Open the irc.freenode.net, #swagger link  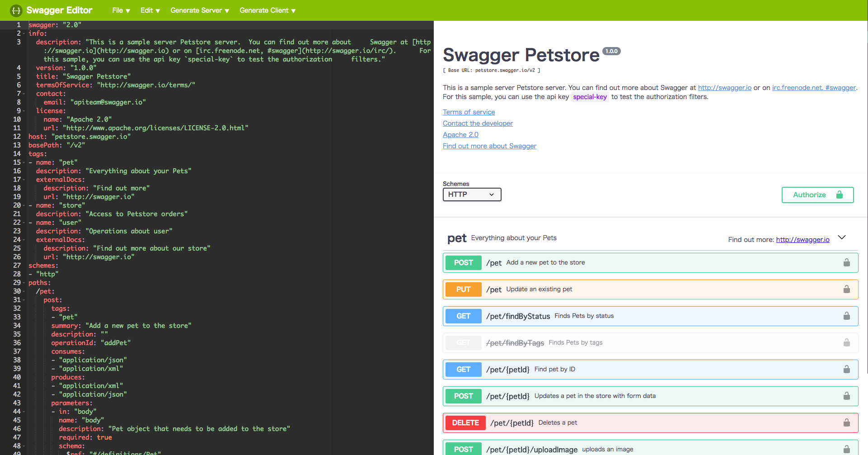814,88
